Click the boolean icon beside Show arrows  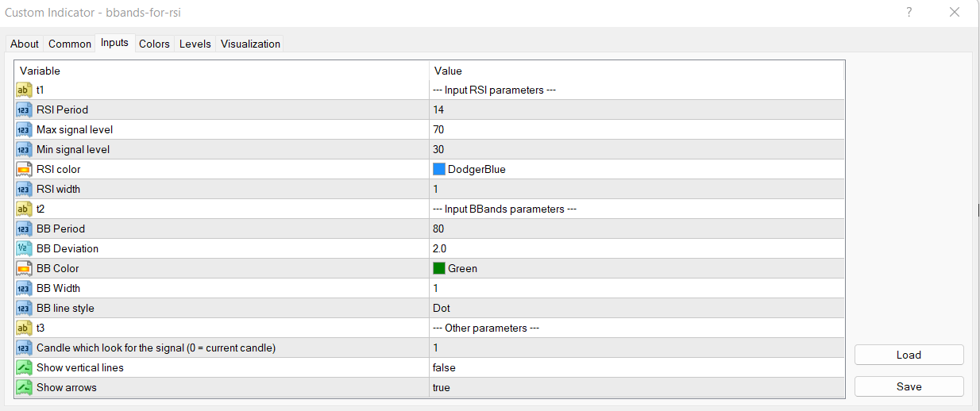24,387
